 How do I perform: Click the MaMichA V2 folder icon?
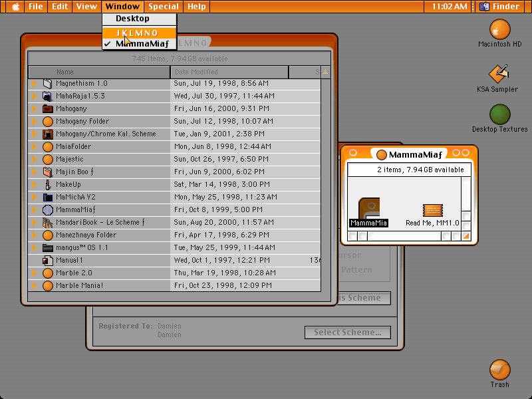(x=47, y=197)
